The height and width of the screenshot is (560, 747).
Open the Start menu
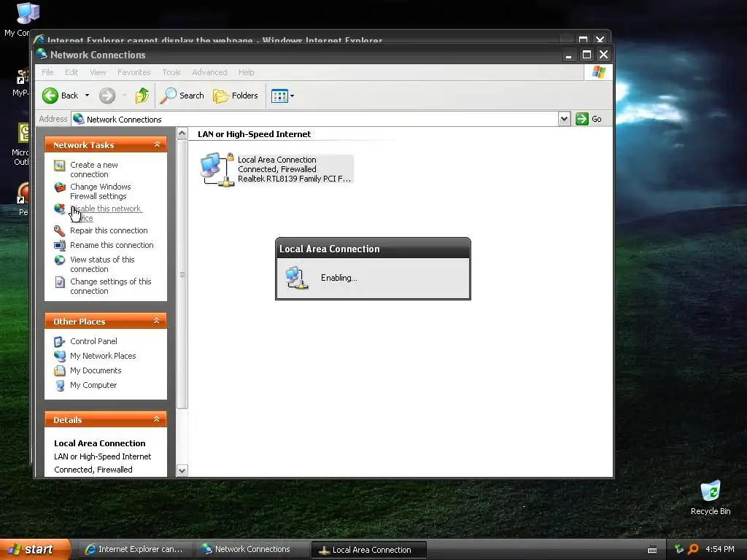pyautogui.click(x=35, y=549)
